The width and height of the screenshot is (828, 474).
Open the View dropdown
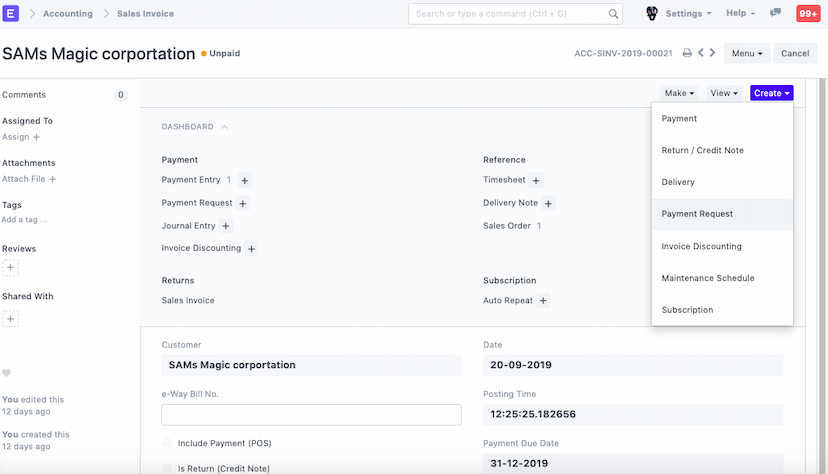click(724, 93)
